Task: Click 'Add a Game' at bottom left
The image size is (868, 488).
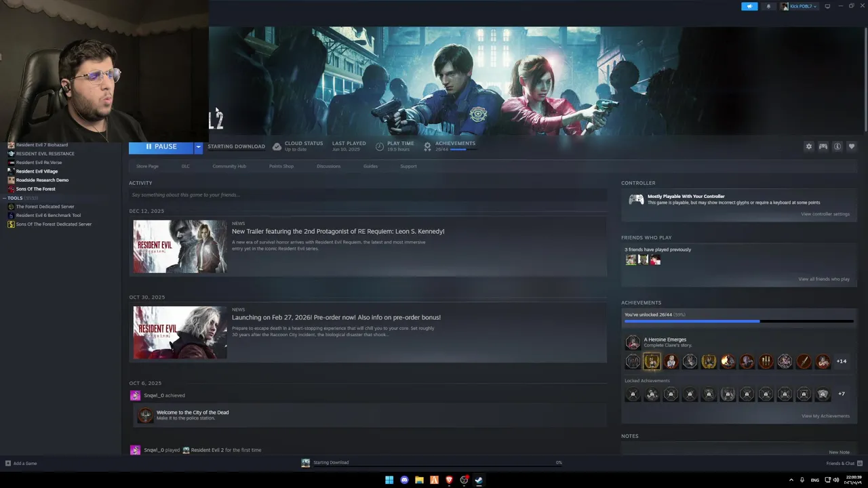Action: coord(21,464)
